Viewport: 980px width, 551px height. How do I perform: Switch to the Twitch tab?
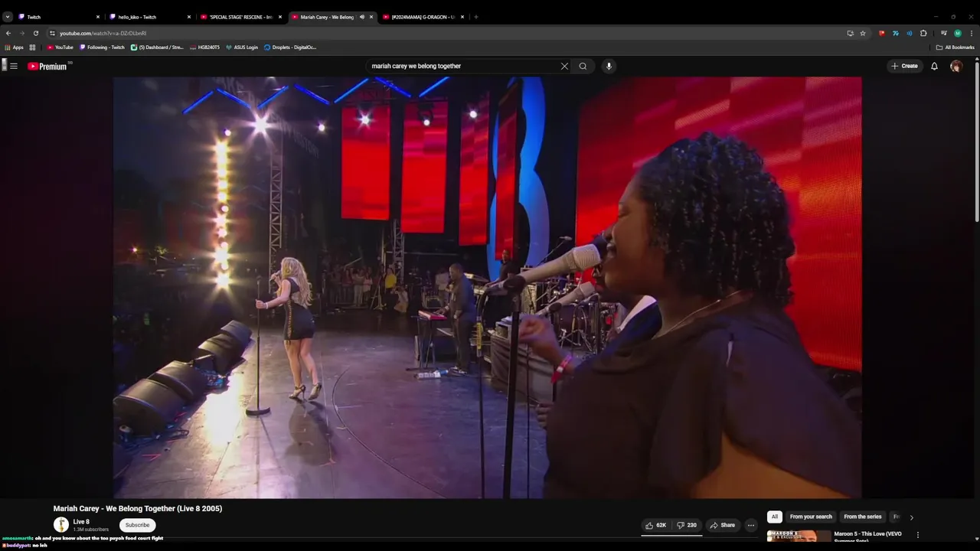59,17
